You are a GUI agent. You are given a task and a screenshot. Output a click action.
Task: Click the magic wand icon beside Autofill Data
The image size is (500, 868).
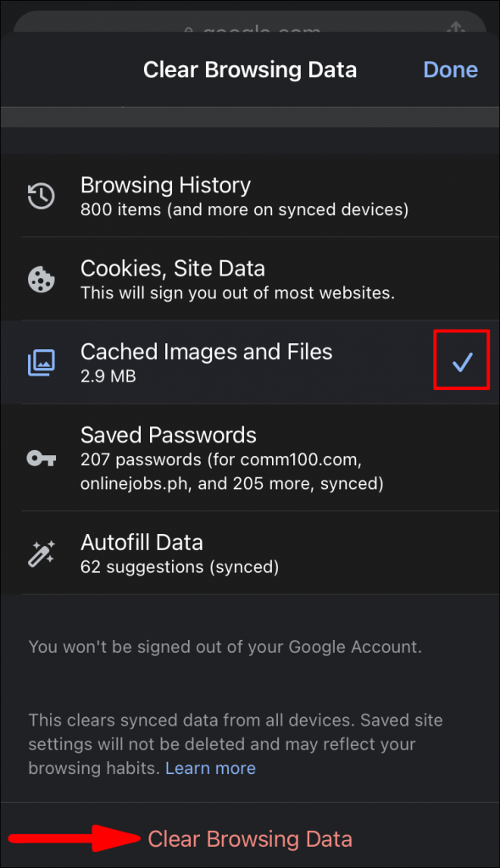[41, 553]
